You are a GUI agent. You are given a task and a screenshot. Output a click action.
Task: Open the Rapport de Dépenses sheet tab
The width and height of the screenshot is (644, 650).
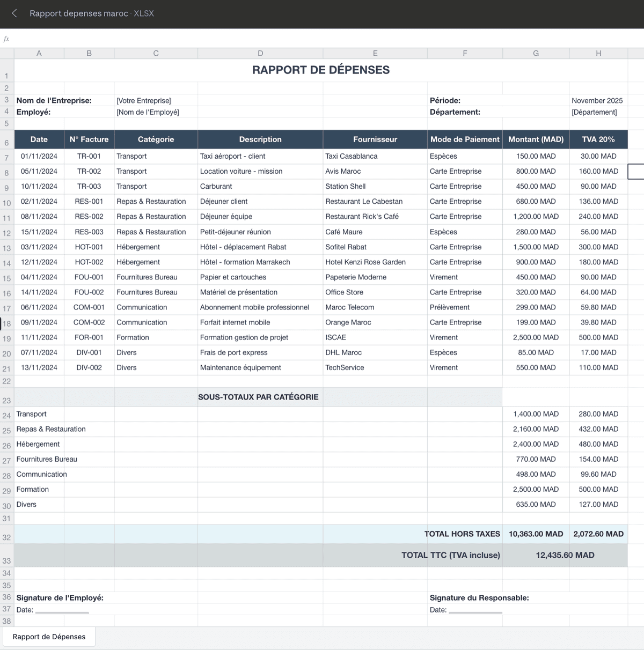pos(49,637)
